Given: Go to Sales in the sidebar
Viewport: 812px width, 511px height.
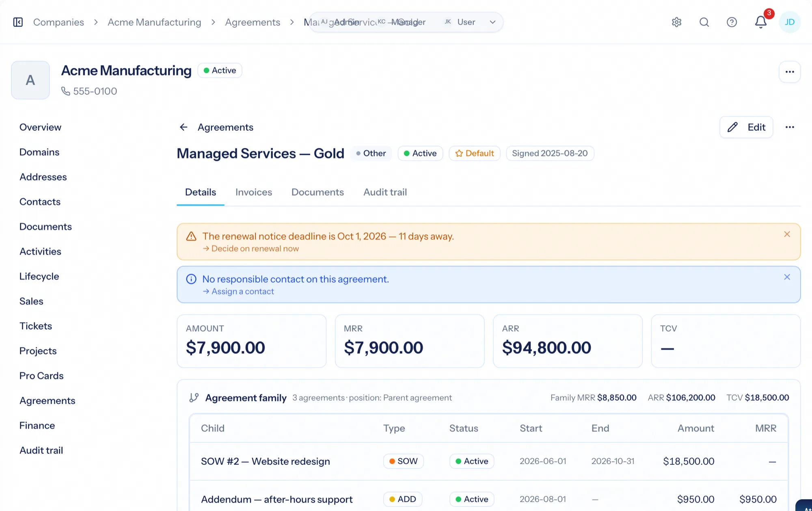Looking at the screenshot, I should 31,301.
